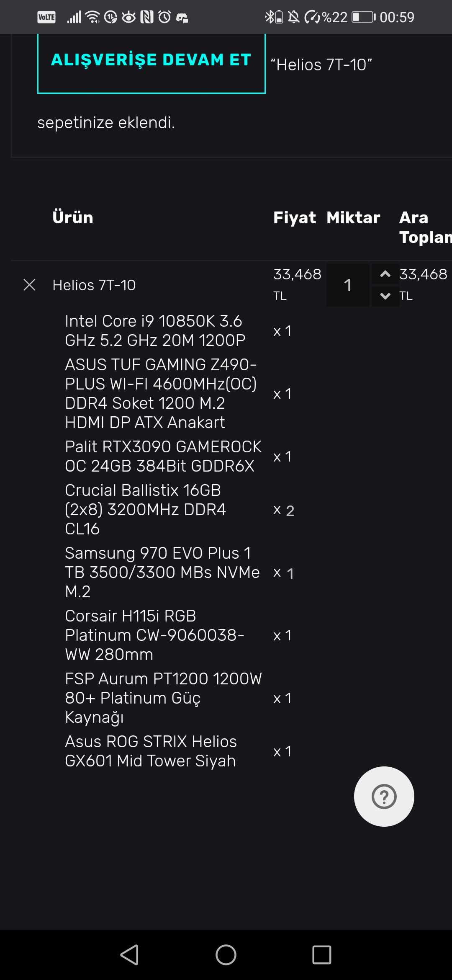This screenshot has width=452, height=980.
Task: Tap the Wi-Fi status icon
Action: click(x=92, y=17)
